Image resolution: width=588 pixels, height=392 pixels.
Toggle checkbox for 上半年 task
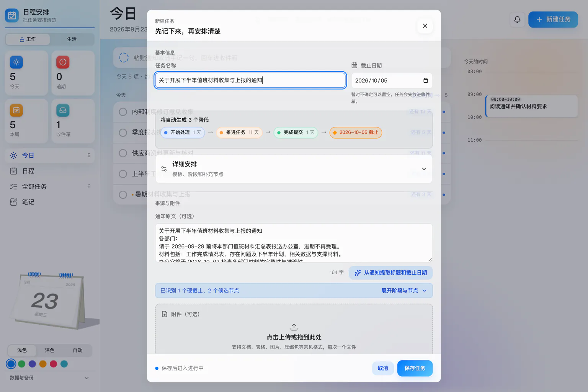tap(123, 174)
